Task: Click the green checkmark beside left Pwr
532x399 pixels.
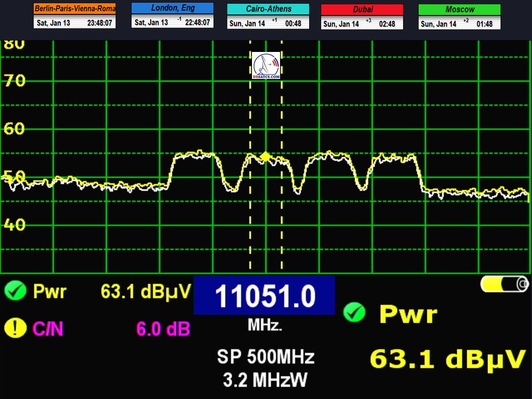Action: click(16, 291)
